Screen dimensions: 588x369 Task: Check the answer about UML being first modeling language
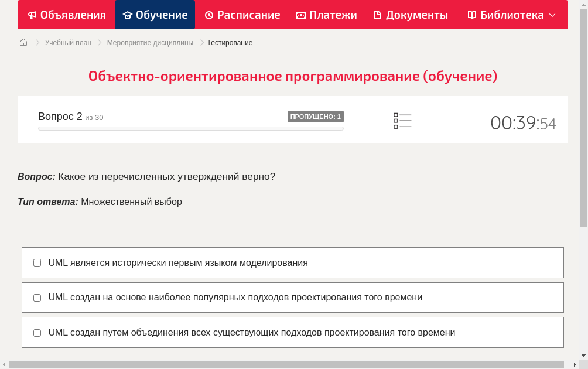[x=37, y=262]
